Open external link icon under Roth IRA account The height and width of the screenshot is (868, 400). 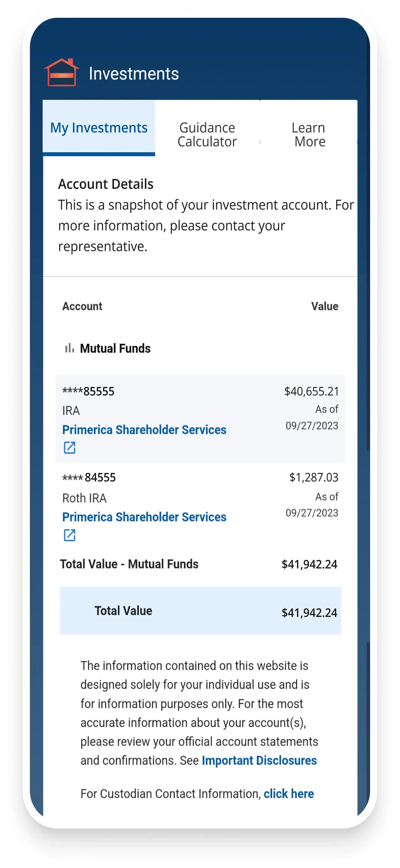[70, 535]
